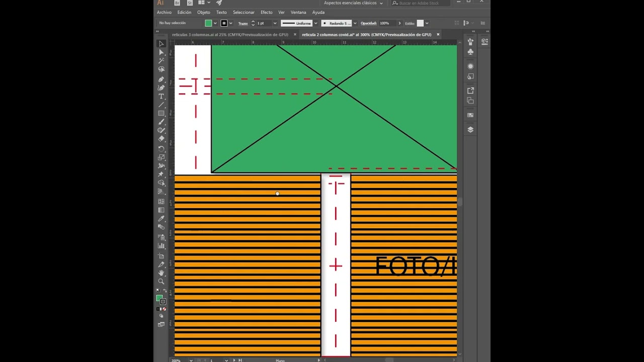
Task: Select the Mesh tool
Action: pyautogui.click(x=161, y=202)
